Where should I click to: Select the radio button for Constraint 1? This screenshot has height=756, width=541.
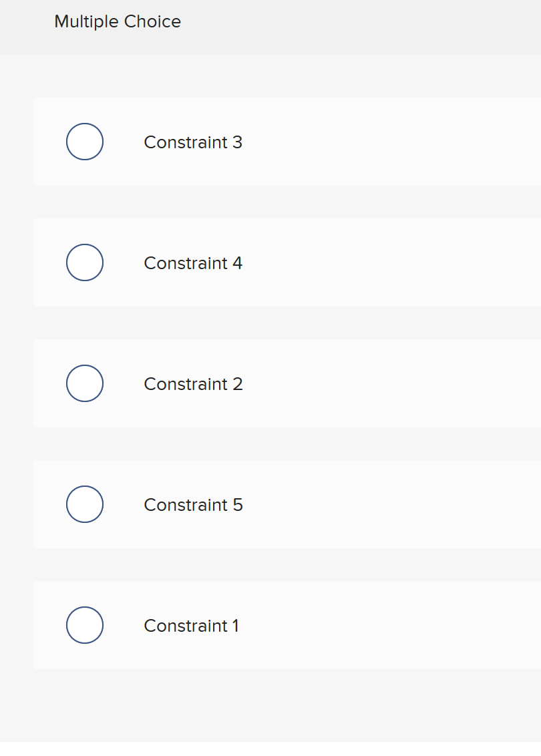[x=85, y=625]
